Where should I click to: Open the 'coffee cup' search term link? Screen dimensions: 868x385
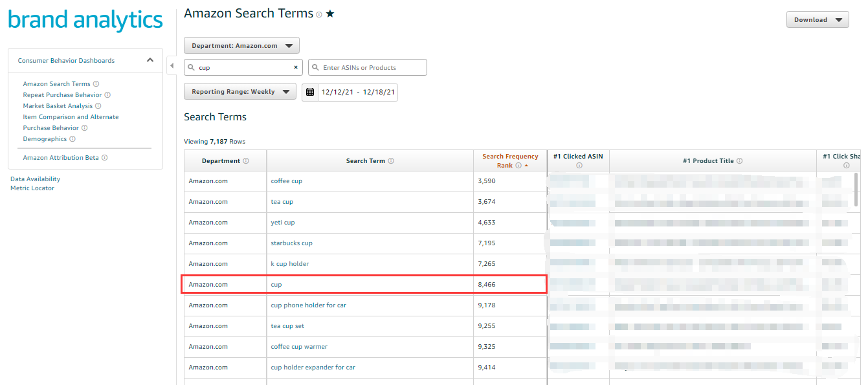coord(286,181)
